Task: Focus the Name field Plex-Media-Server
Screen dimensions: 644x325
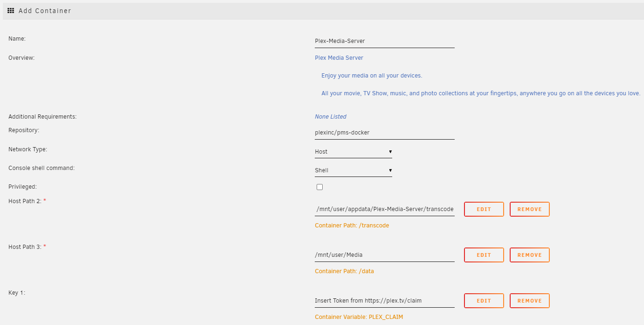Action: (x=385, y=41)
